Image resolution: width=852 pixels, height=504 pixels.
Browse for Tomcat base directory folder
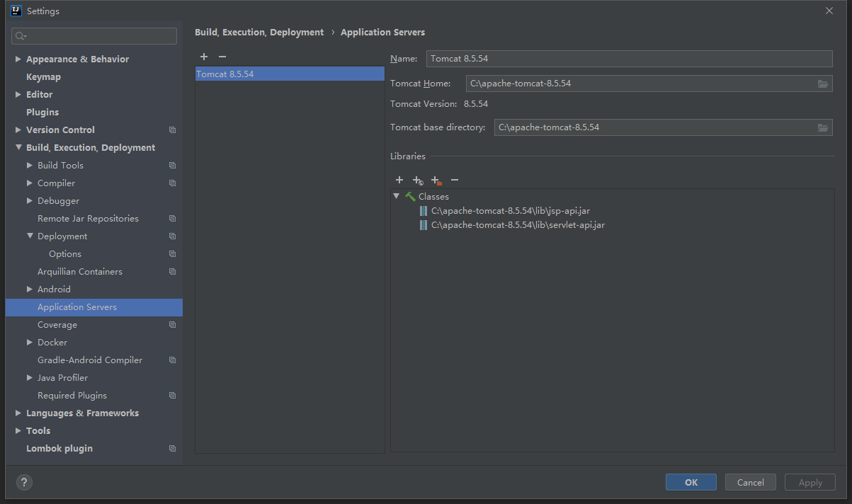coord(823,127)
